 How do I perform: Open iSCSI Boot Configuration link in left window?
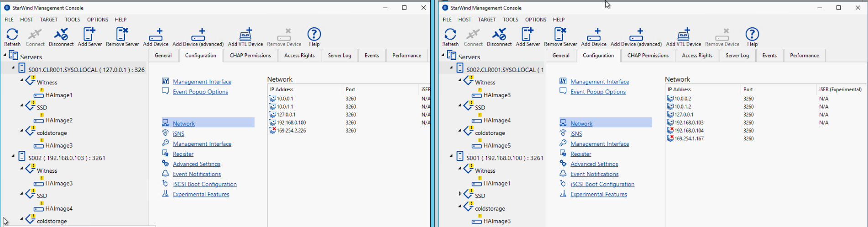(x=205, y=184)
